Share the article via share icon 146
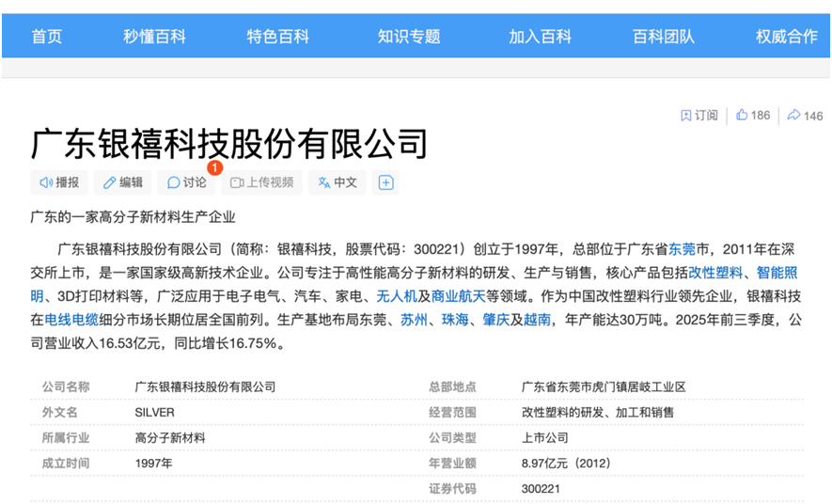This screenshot has height=504, width=832. click(x=805, y=116)
